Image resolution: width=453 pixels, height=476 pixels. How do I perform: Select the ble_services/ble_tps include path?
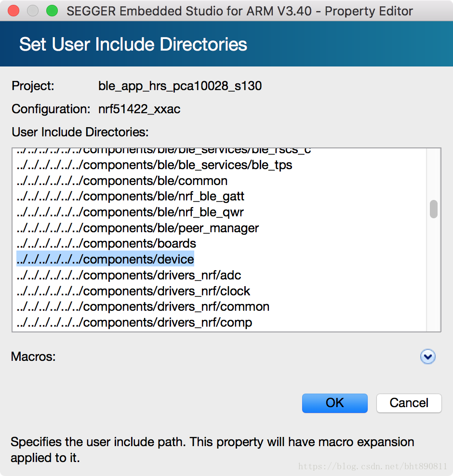pyautogui.click(x=154, y=165)
